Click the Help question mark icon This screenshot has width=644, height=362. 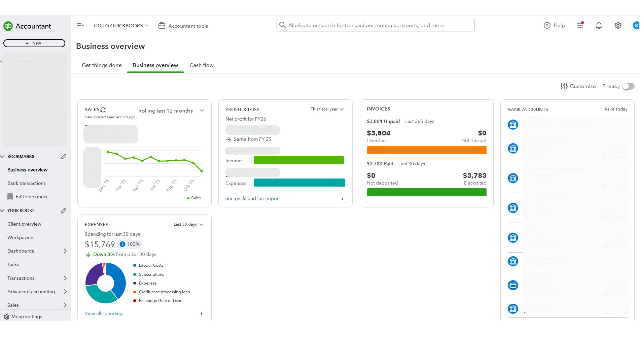(547, 25)
